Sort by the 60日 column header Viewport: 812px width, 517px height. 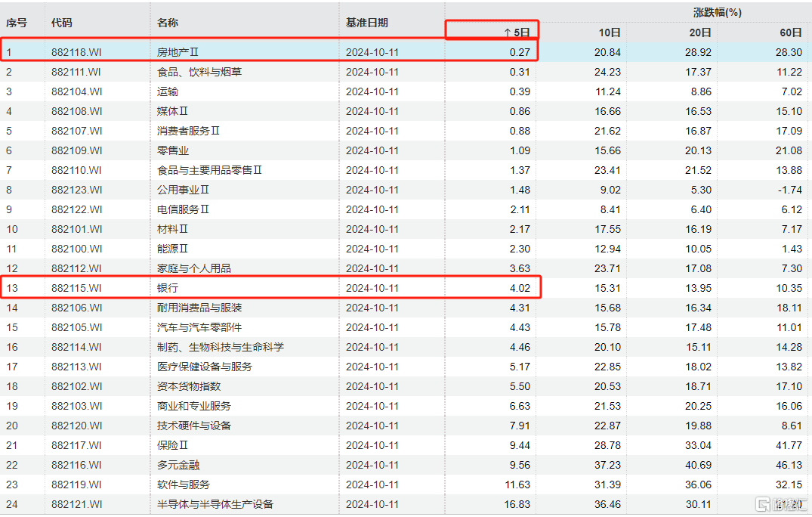coord(791,33)
